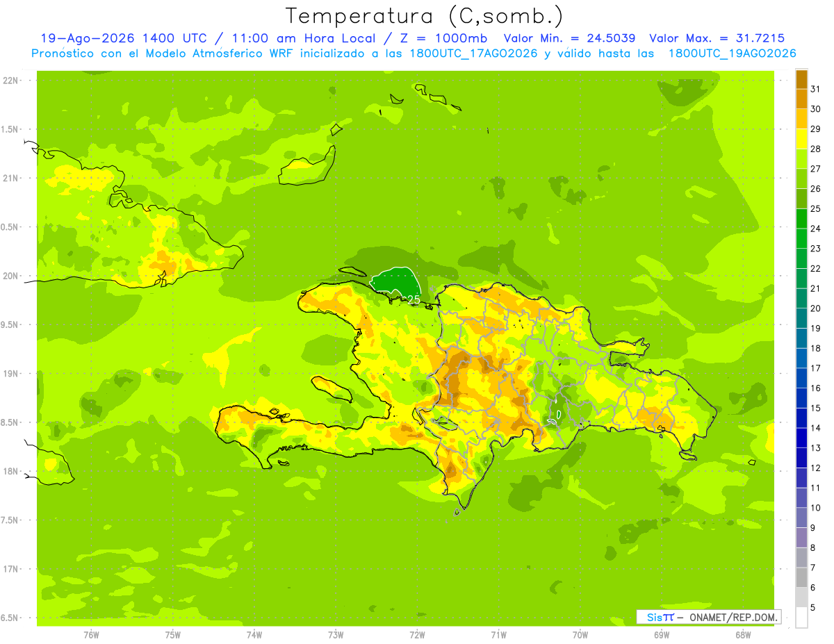Click latitude label "20N"
834x644 pixels.
[x=10, y=276]
